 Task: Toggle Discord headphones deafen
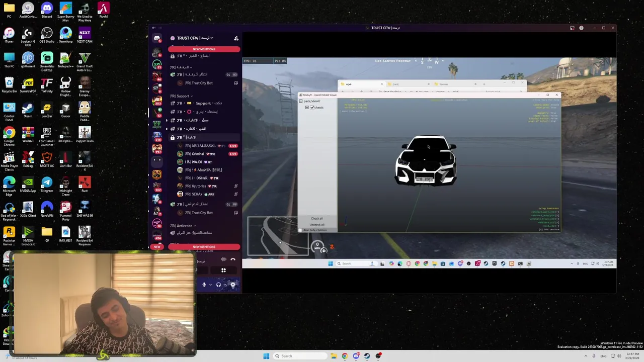coord(218,285)
